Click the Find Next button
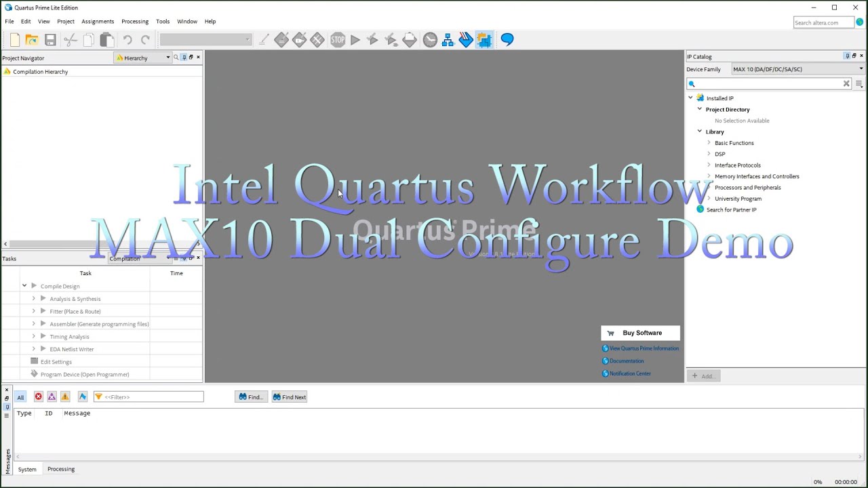The width and height of the screenshot is (868, 488). [290, 397]
